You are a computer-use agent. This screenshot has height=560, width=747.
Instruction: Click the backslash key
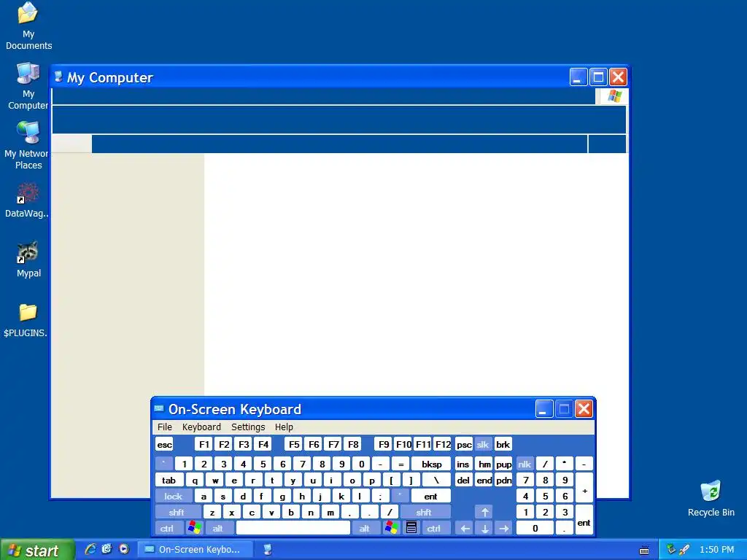pos(436,480)
